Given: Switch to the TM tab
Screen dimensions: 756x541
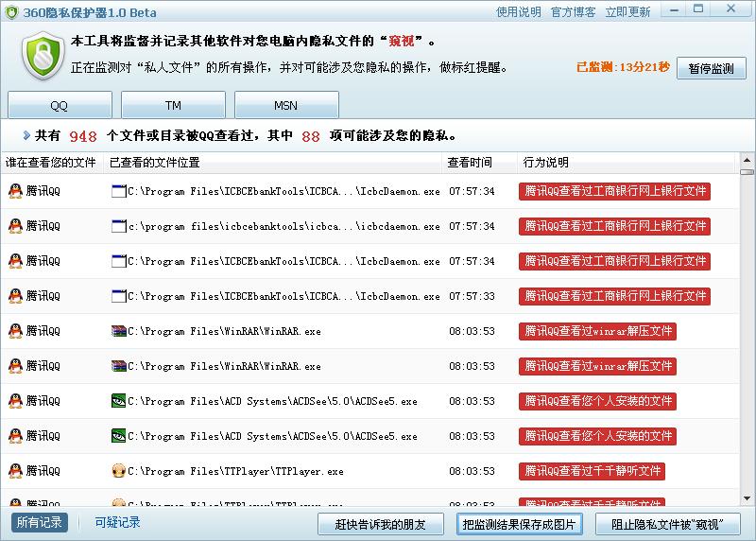Looking at the screenshot, I should point(173,105).
